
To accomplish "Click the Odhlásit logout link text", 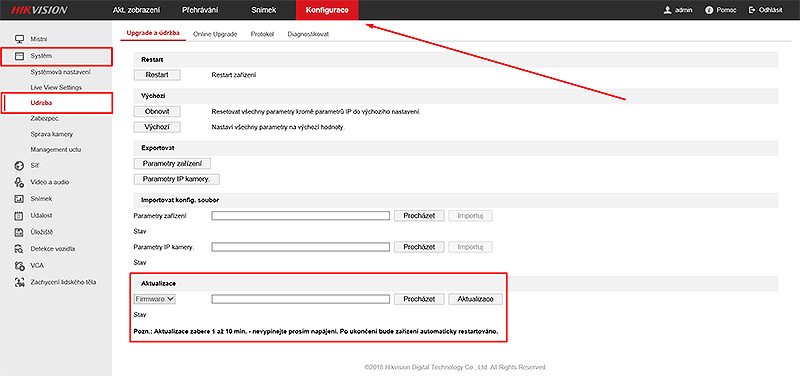I will pos(771,10).
